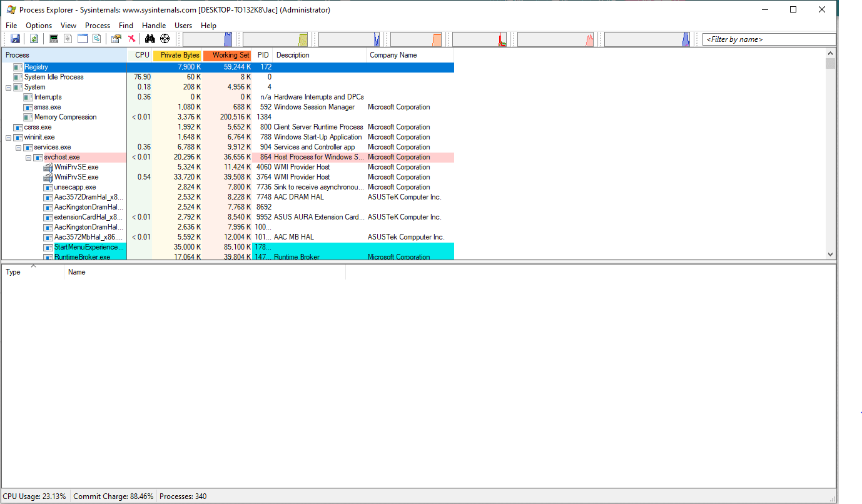Image resolution: width=862 pixels, height=504 pixels.
Task: Click the crosshair Find Window's Process icon
Action: click(x=165, y=39)
